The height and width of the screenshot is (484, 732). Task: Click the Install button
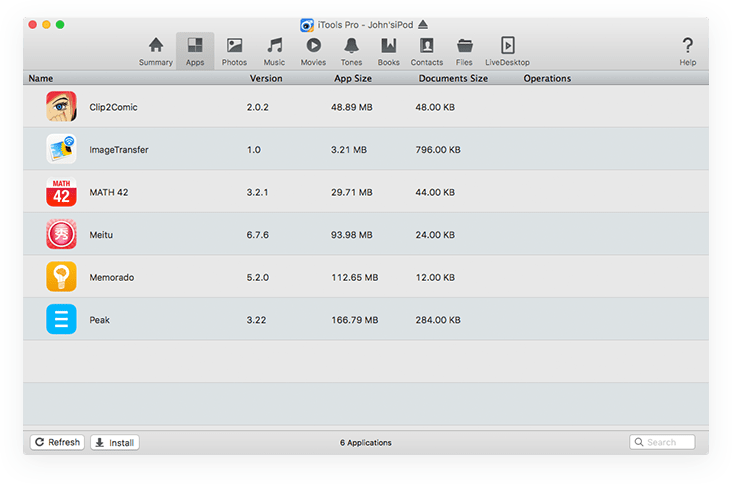click(115, 442)
